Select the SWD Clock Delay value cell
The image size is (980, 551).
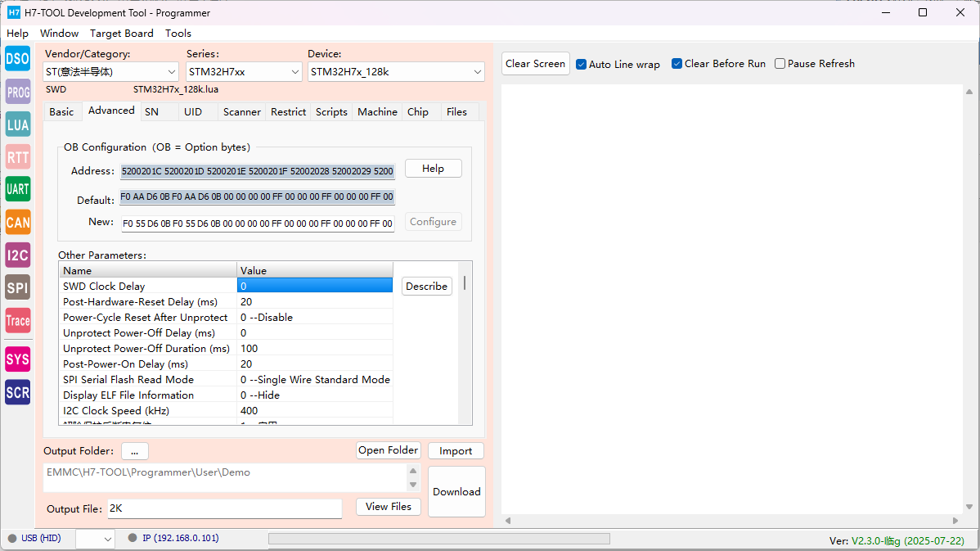point(315,286)
